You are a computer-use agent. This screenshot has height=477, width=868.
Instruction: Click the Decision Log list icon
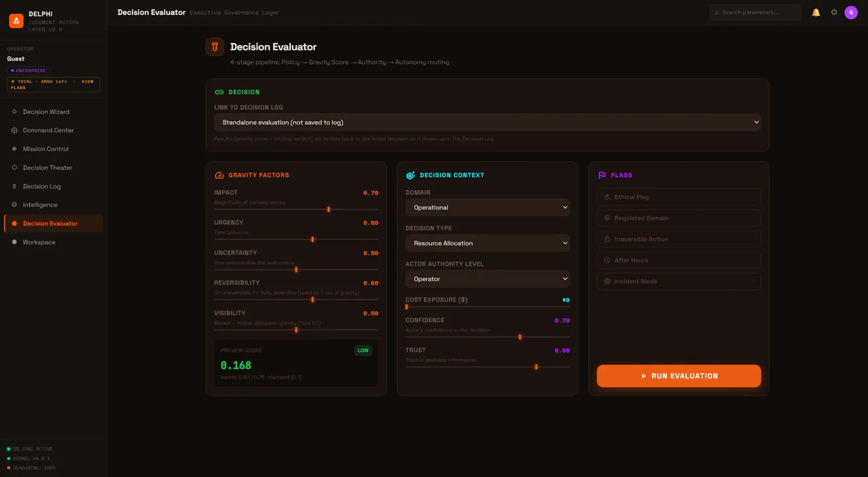[14, 186]
